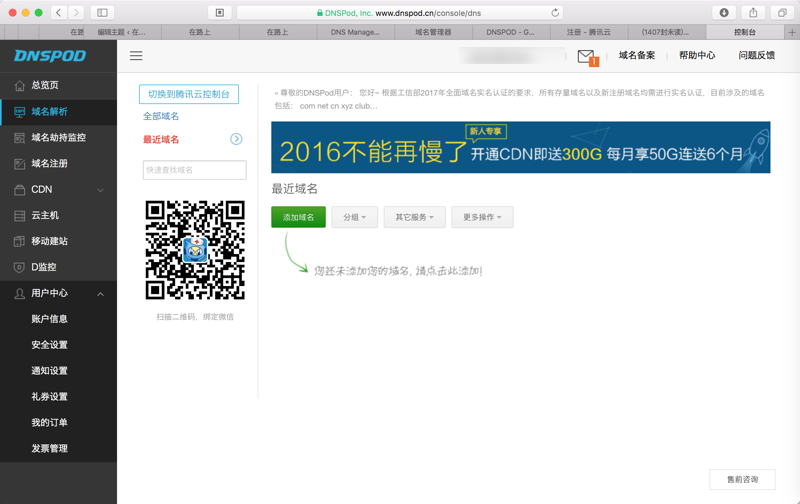Viewport: 800px width, 504px height.
Task: Click the Safari address bar
Action: (x=399, y=13)
